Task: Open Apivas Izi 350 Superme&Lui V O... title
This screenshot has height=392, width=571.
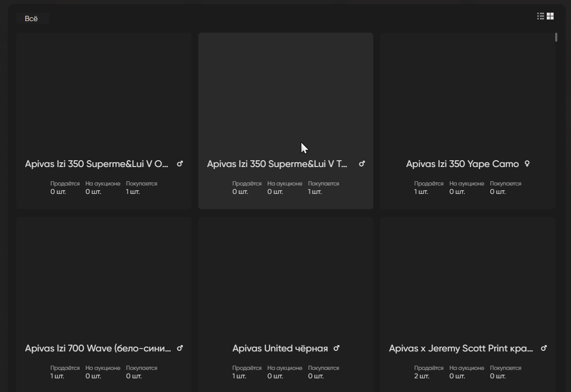Action: click(96, 164)
